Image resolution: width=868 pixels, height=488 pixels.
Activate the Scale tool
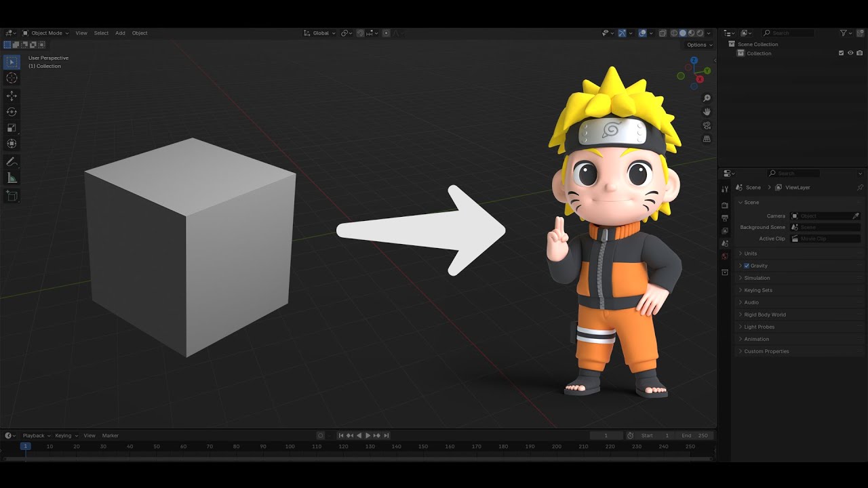tap(12, 127)
